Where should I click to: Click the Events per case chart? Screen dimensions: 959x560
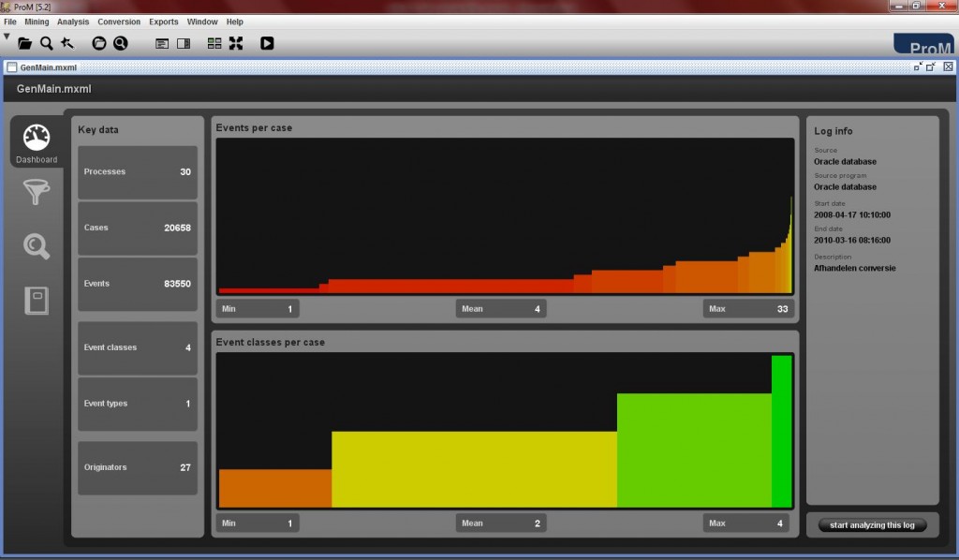(505, 216)
